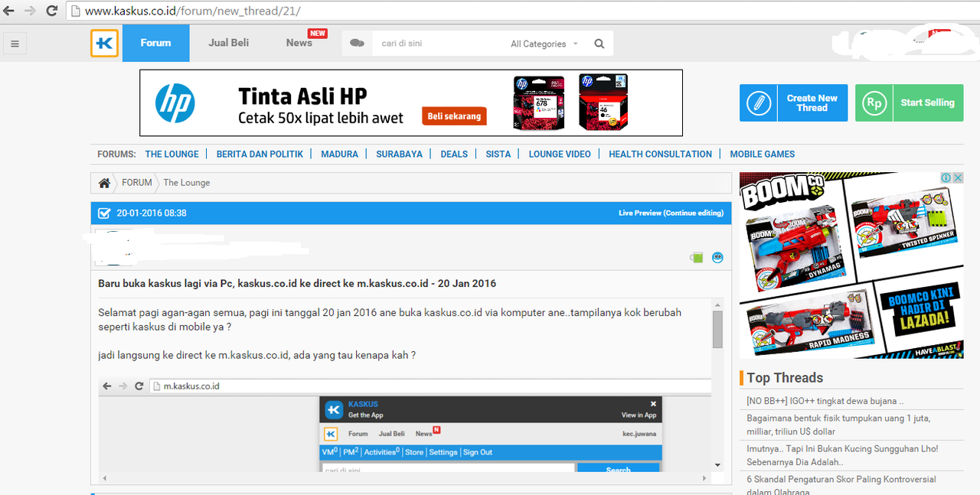Click 'Beli sekarang' in the HP ad
This screenshot has width=980, height=495.
pyautogui.click(x=454, y=116)
